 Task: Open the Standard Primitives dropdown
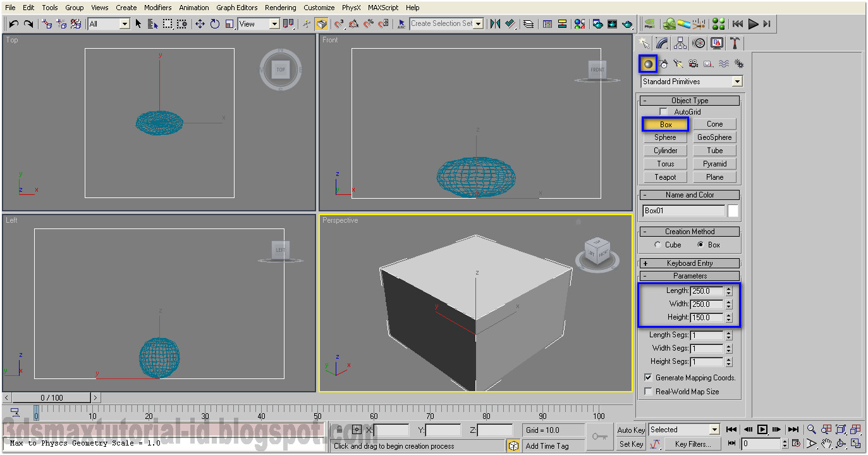737,81
